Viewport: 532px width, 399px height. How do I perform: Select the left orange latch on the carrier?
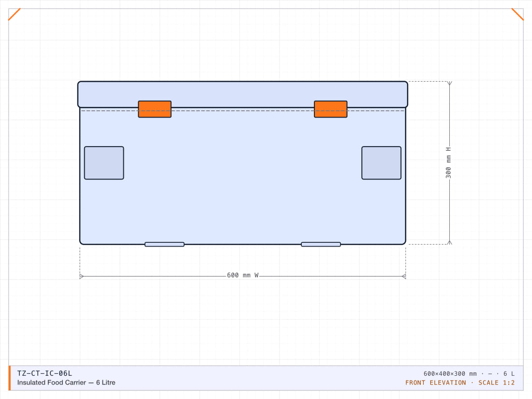[155, 109]
